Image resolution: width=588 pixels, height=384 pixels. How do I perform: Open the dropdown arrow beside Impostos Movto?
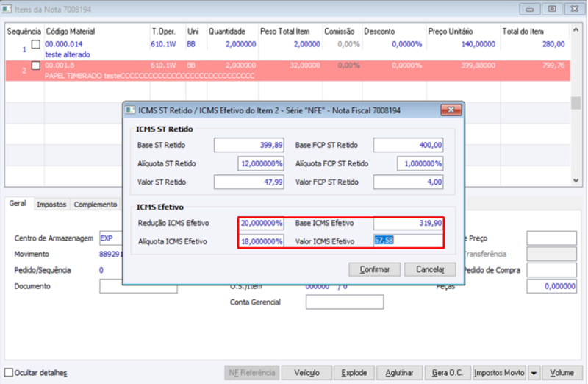click(534, 373)
